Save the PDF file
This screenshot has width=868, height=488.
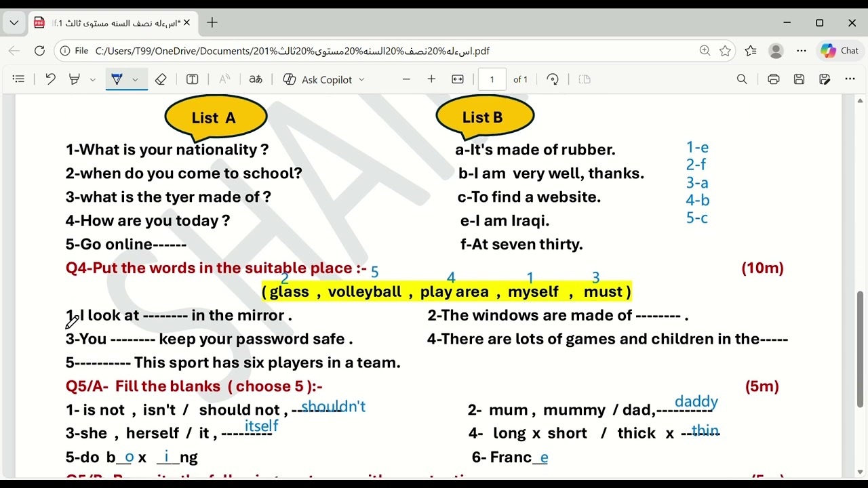tap(799, 79)
